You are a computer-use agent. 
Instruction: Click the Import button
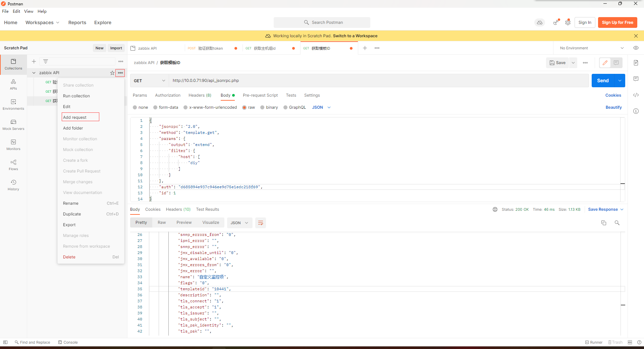click(x=116, y=48)
